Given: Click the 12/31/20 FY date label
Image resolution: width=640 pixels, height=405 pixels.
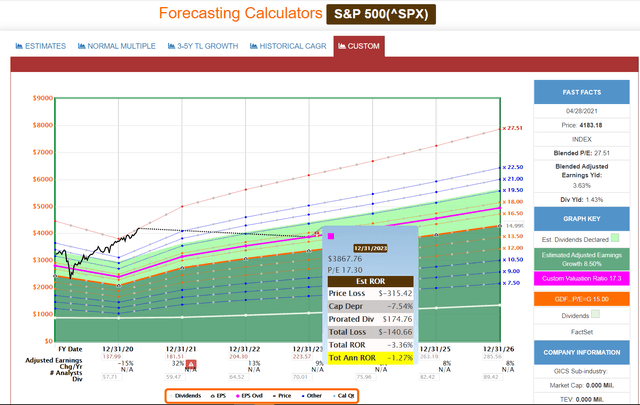Looking at the screenshot, I should pyautogui.click(x=118, y=349).
